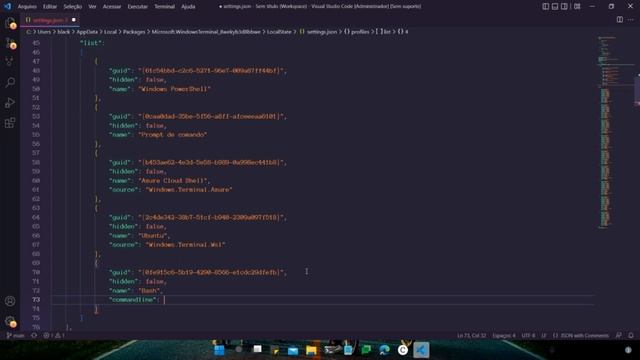Open the Terminal menu

(x=164, y=6)
